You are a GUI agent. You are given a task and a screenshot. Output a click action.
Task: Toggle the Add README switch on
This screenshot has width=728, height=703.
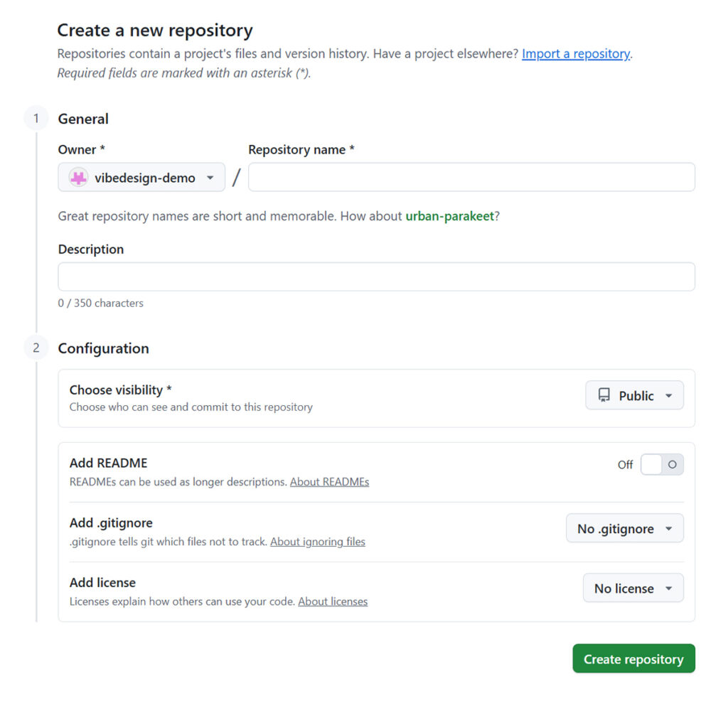pyautogui.click(x=661, y=465)
